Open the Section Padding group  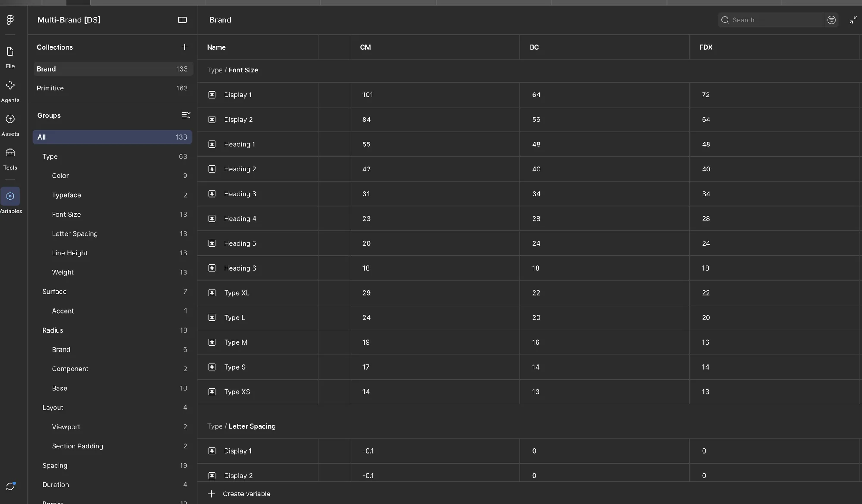point(112,446)
